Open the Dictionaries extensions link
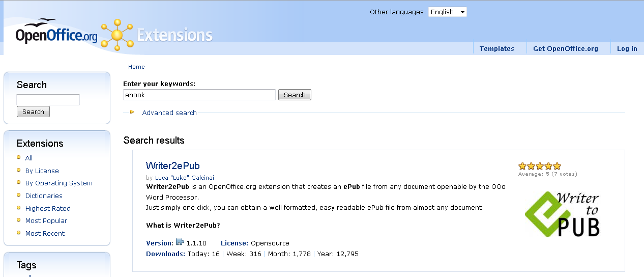644x277 pixels. pyautogui.click(x=44, y=196)
